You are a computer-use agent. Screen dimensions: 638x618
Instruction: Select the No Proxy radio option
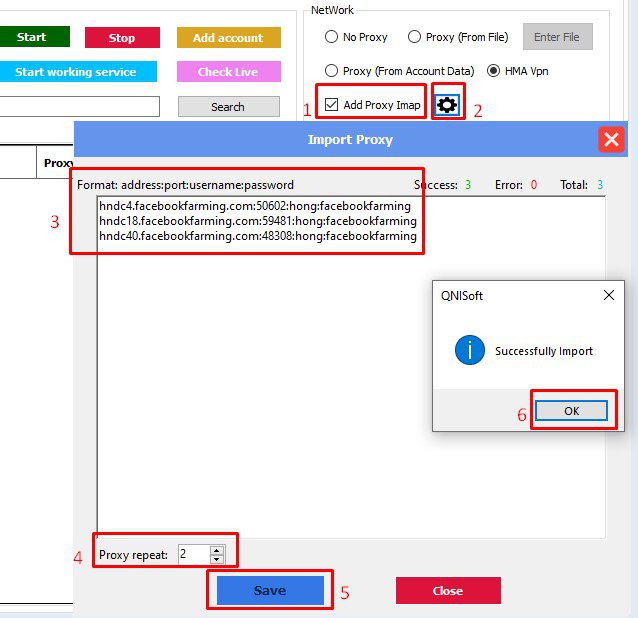coord(331,37)
